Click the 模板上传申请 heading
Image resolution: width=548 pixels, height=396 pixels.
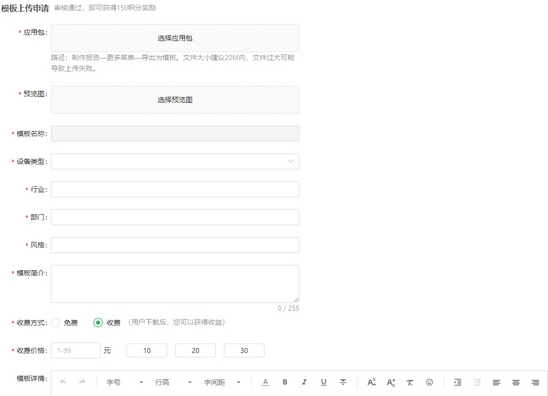click(25, 8)
